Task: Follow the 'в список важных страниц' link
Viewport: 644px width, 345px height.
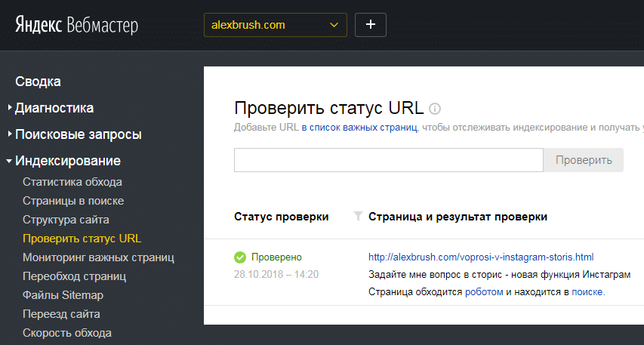Action: pyautogui.click(x=359, y=128)
